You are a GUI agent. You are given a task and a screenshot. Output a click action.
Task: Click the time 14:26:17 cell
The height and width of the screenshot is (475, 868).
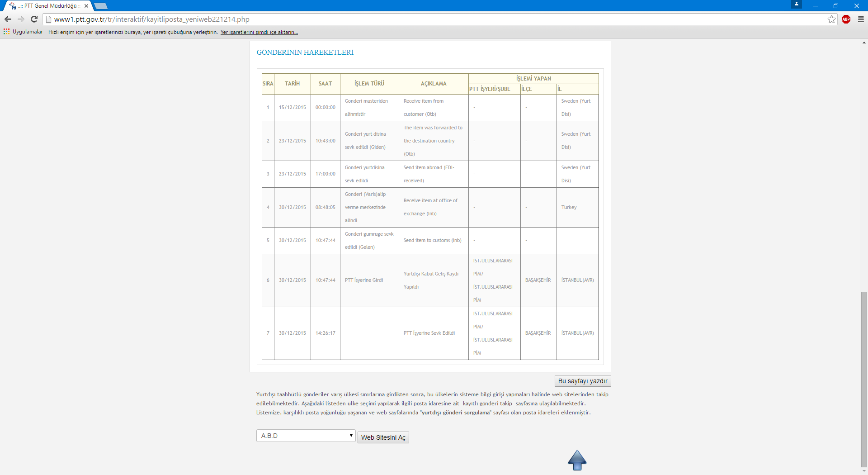pyautogui.click(x=325, y=333)
